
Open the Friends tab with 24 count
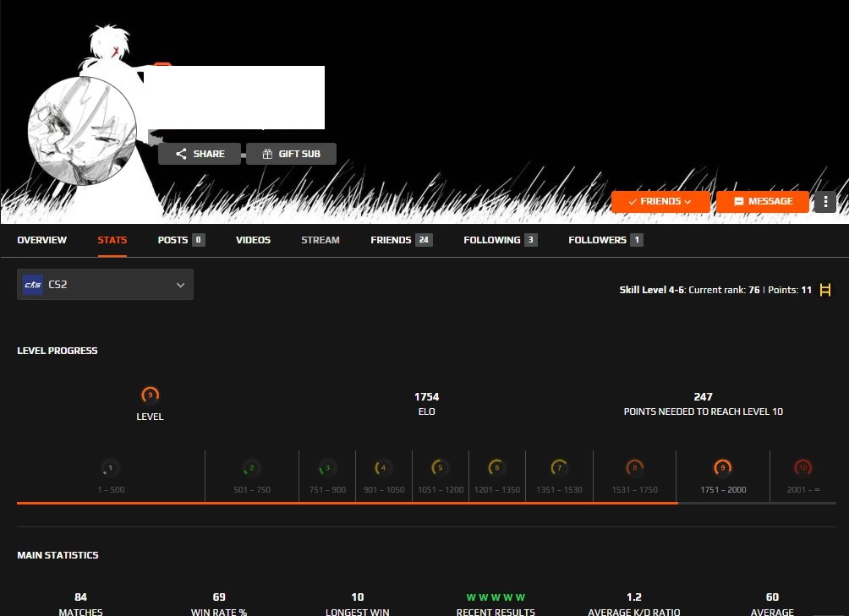pyautogui.click(x=401, y=240)
